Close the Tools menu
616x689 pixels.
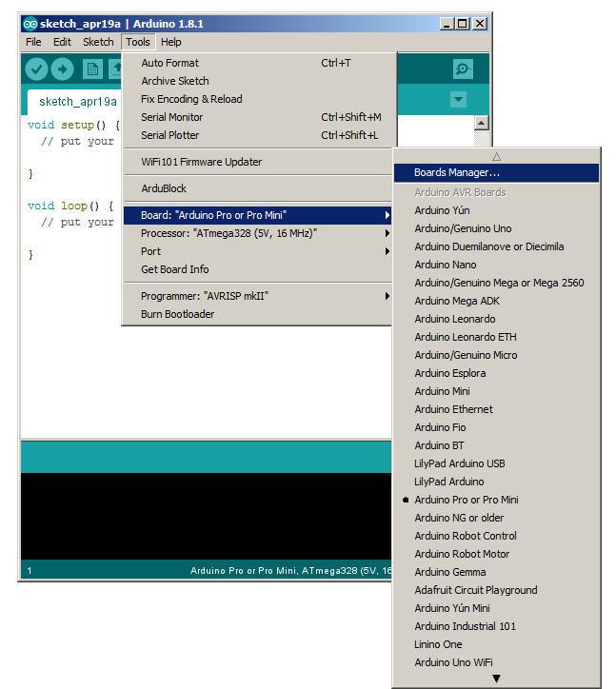tap(138, 42)
